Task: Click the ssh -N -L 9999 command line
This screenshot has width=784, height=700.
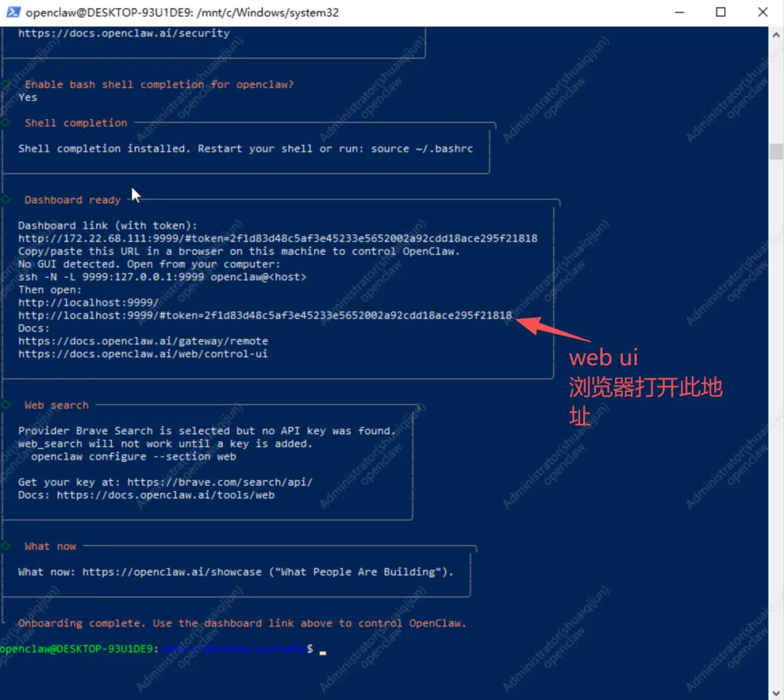Action: (x=163, y=277)
